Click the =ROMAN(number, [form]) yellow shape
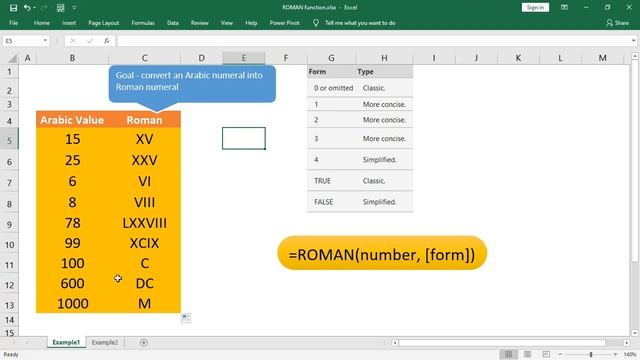Viewport: 640px width, 360px height. [382, 253]
